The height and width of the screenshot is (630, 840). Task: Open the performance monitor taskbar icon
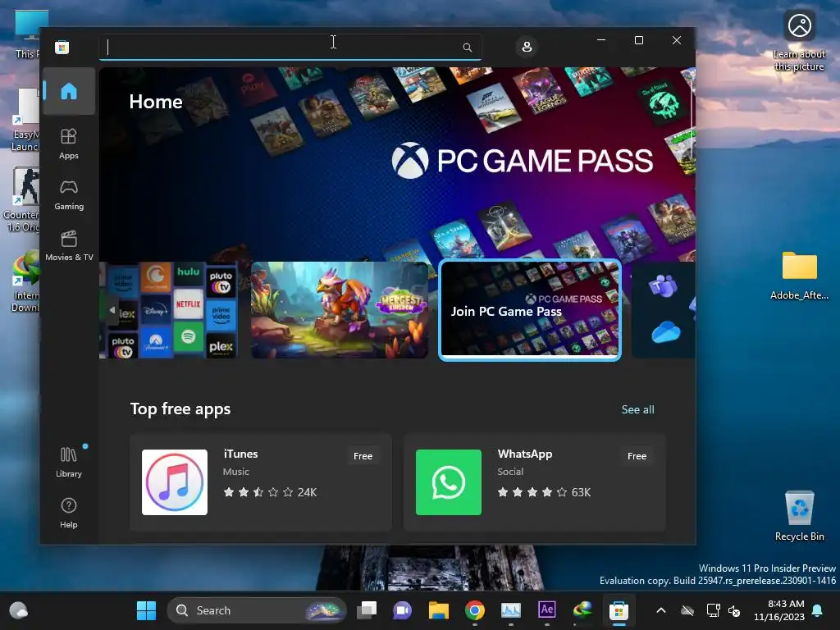coord(510,610)
